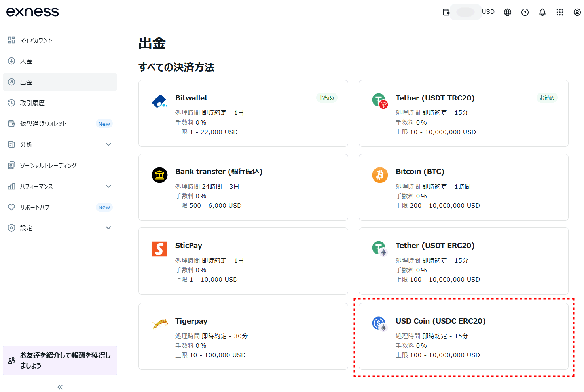Click the Bitcoin orange coin icon
The width and height of the screenshot is (584, 392).
[x=380, y=175]
